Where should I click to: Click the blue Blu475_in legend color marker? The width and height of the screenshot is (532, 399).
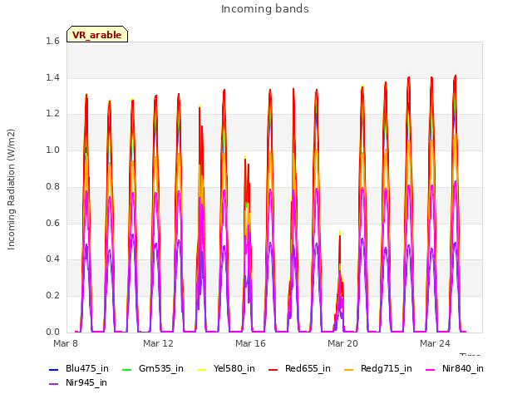point(54,369)
